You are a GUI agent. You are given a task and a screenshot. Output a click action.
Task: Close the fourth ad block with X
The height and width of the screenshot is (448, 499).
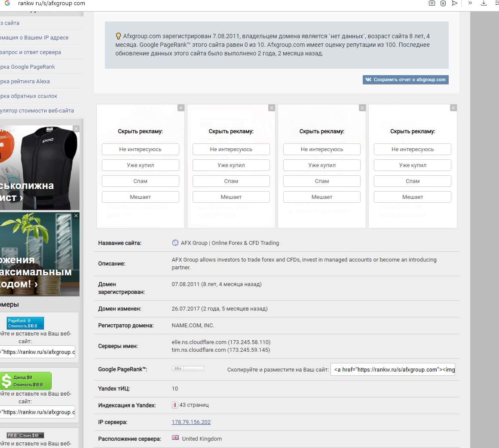pyautogui.click(x=453, y=108)
